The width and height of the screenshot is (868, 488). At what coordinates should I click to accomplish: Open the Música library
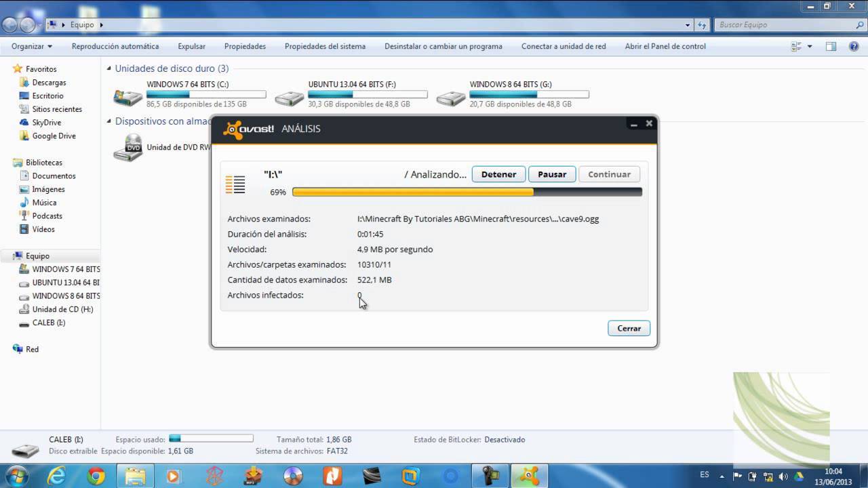44,203
